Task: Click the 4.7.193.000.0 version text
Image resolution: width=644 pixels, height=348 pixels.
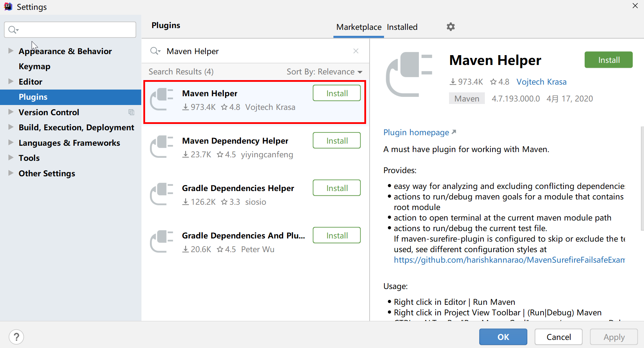Action: point(515,99)
